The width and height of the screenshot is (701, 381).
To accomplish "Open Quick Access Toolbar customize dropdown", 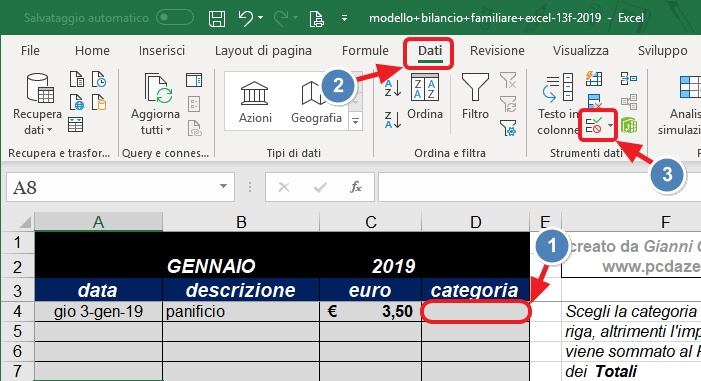I will click(344, 18).
